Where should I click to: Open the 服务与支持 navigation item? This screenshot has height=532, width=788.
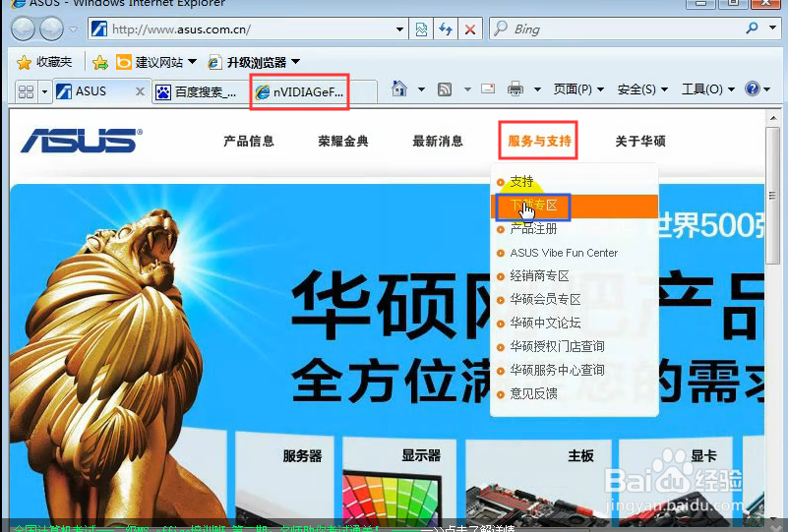[539, 142]
